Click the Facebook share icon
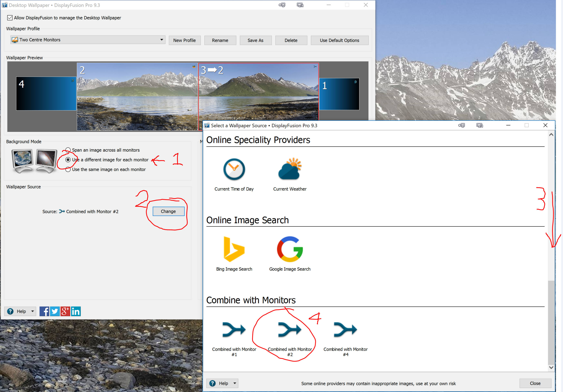This screenshot has width=563, height=392. 44,311
